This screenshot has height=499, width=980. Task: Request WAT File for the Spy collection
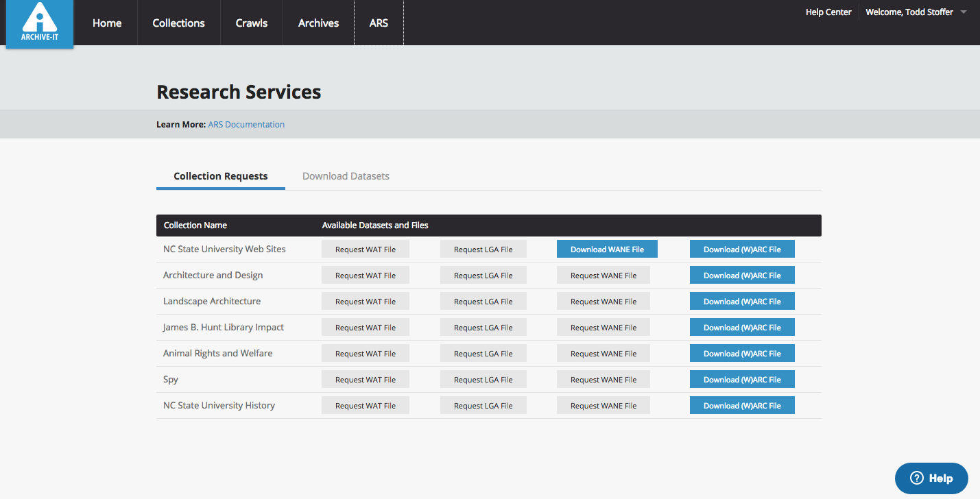click(x=366, y=380)
